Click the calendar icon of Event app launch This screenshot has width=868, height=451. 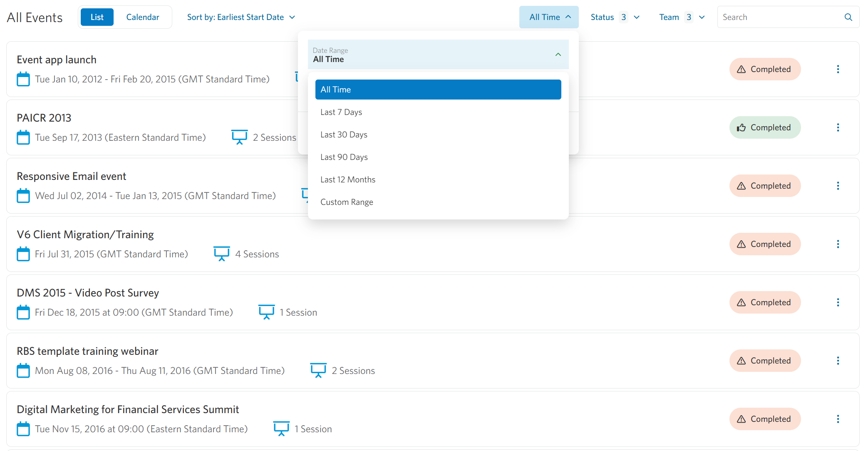(23, 79)
